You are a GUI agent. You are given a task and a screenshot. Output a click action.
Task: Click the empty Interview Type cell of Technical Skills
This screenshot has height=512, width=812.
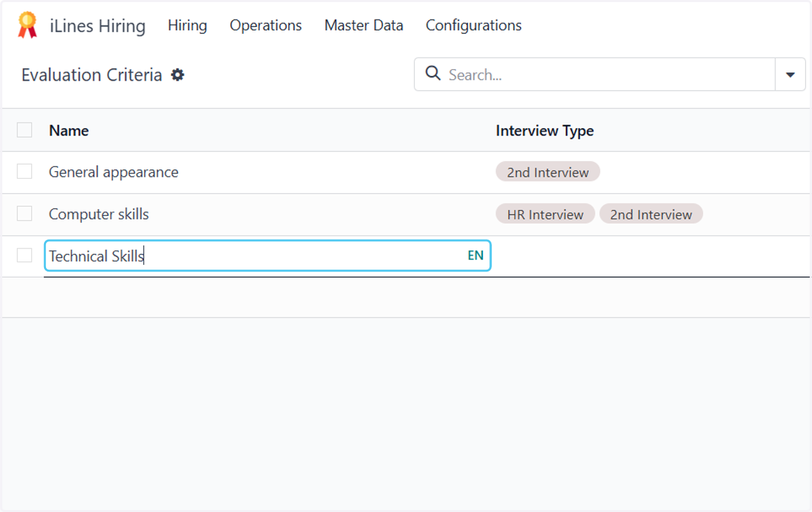650,256
